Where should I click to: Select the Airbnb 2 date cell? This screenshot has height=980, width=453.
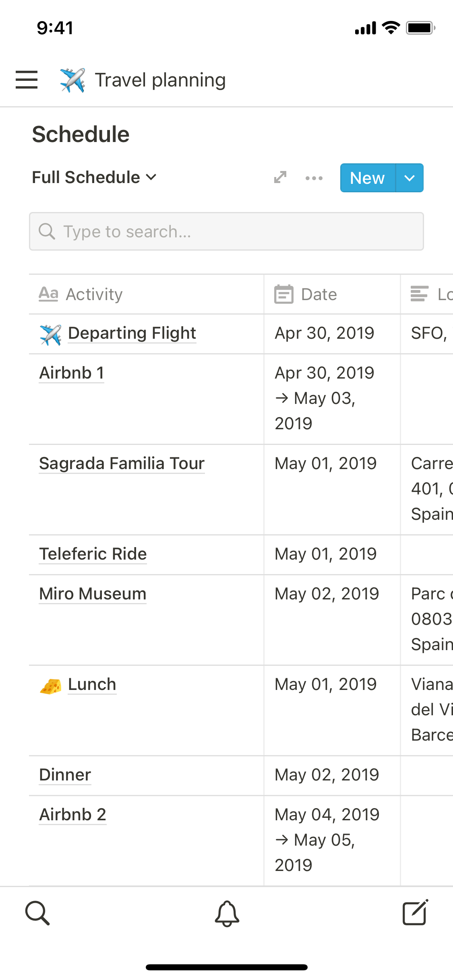click(327, 840)
